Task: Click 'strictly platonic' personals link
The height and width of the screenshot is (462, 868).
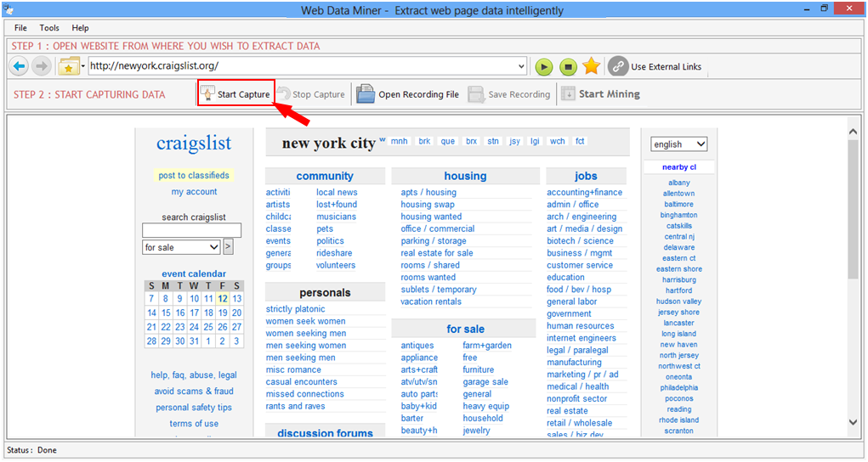Action: 296,309
